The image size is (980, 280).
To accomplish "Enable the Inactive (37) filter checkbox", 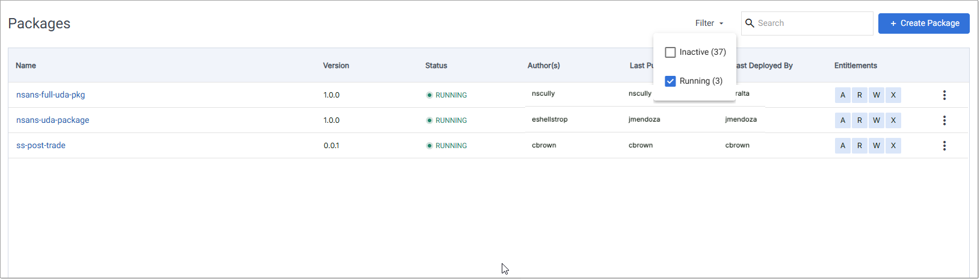I will pyautogui.click(x=670, y=52).
